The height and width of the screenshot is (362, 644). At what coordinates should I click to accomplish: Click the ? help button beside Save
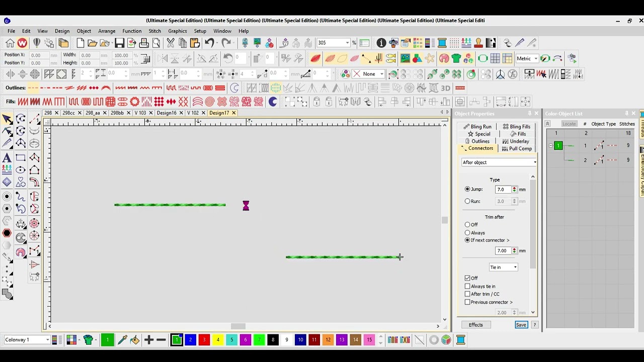click(x=535, y=325)
